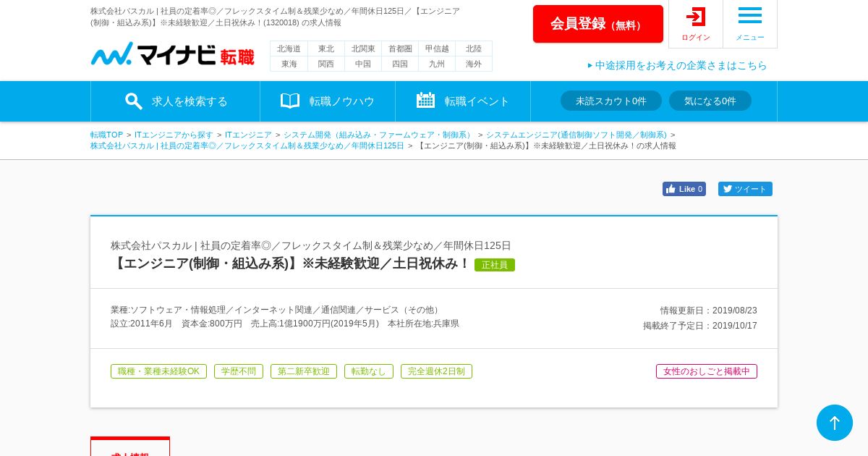Click the Twitter ツイート button

745,189
